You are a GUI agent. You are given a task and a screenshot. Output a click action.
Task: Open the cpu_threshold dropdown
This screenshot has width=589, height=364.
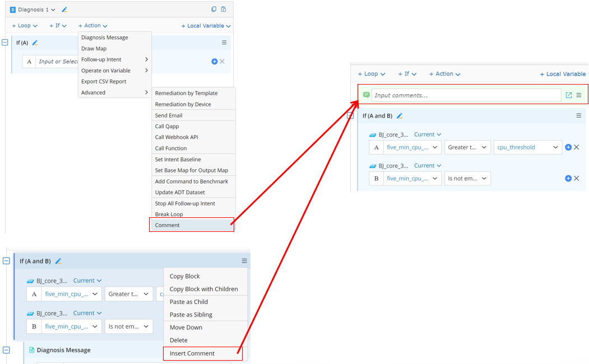[x=528, y=147]
